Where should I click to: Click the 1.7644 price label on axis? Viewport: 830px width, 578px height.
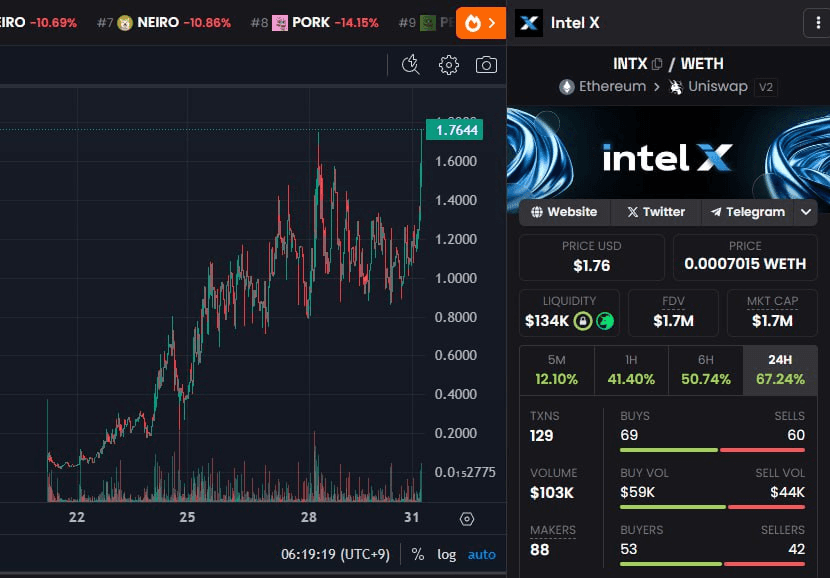454,130
